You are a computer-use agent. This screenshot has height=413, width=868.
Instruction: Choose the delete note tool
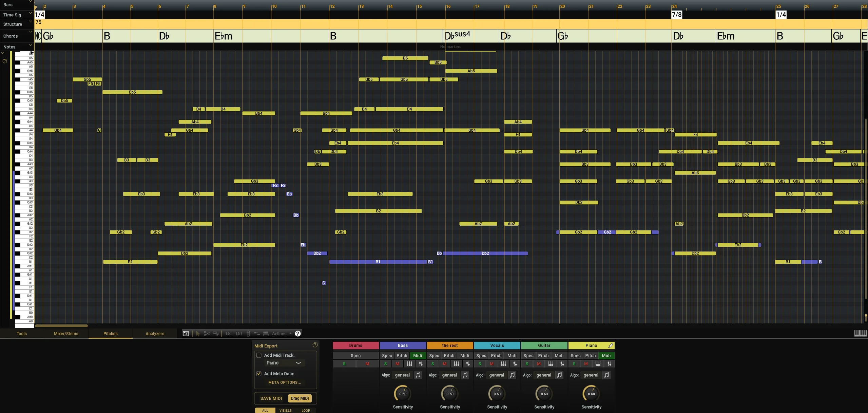pos(216,334)
